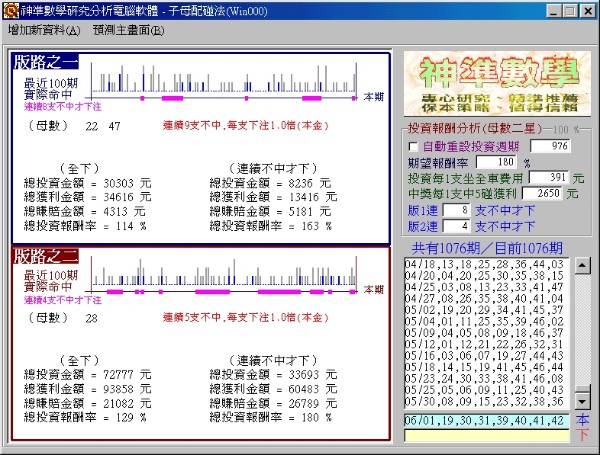Click the 母數 value 28 in 版路之二

tap(91, 318)
